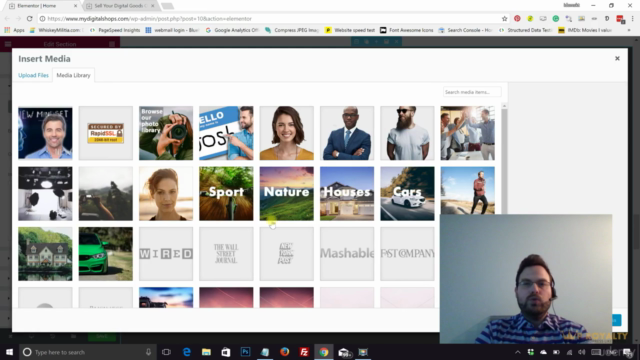Screen dimensions: 640x360
Task: Open the Apps bookmarks shortcut
Action: point(14,30)
